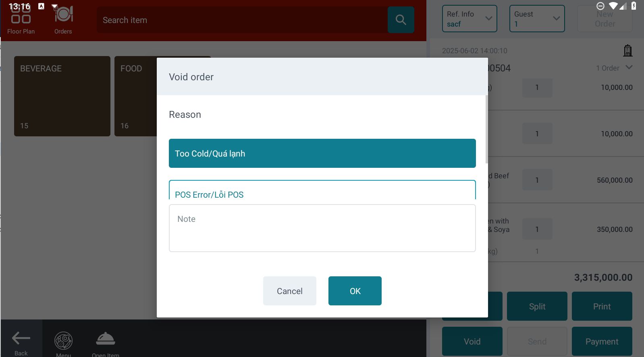Click the 'Reason' label in dialog
Image resolution: width=644 pixels, height=357 pixels.
click(185, 115)
